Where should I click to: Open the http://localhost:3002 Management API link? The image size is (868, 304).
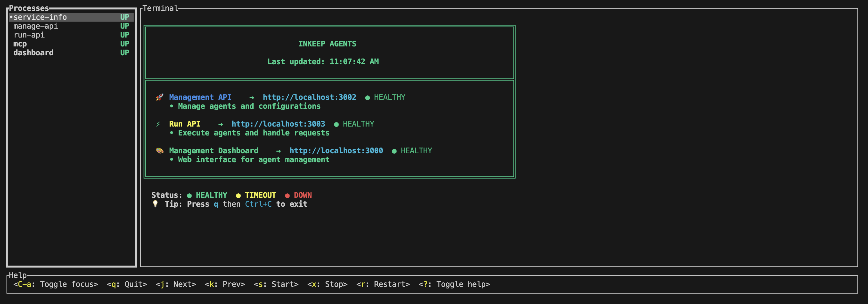[x=309, y=97]
